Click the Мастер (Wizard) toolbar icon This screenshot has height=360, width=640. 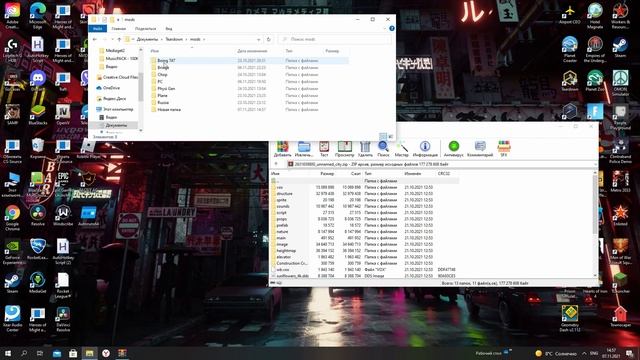click(x=402, y=149)
